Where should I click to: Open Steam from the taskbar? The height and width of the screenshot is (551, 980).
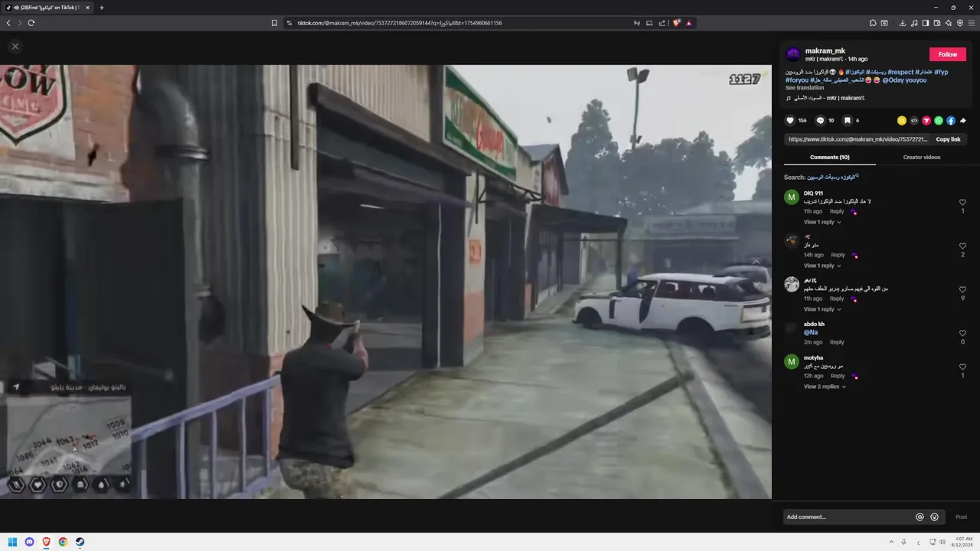coord(80,542)
